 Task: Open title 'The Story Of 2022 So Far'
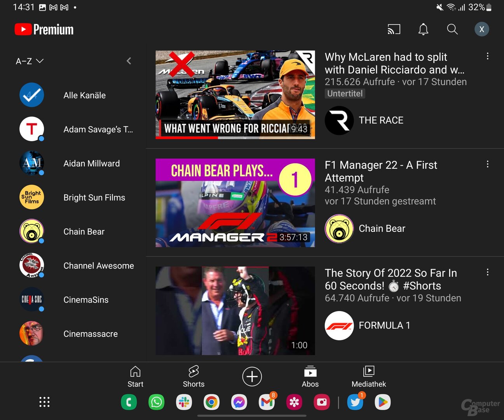tap(391, 280)
